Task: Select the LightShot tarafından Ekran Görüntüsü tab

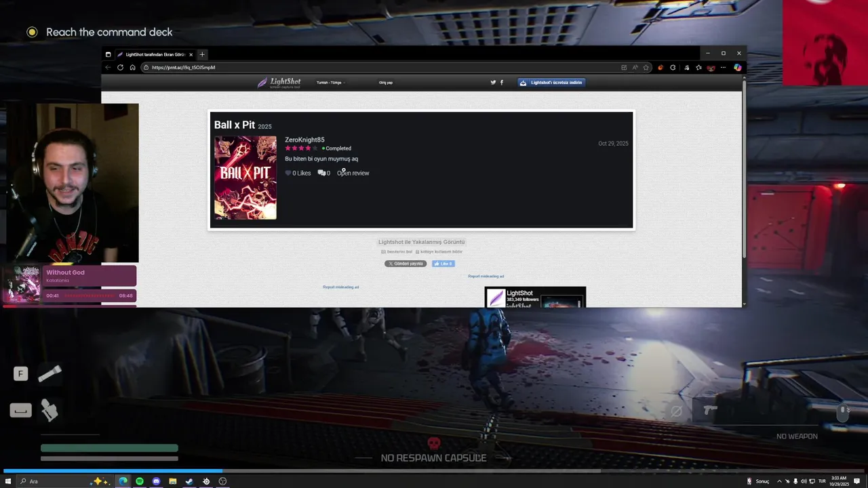Action: pos(155,54)
